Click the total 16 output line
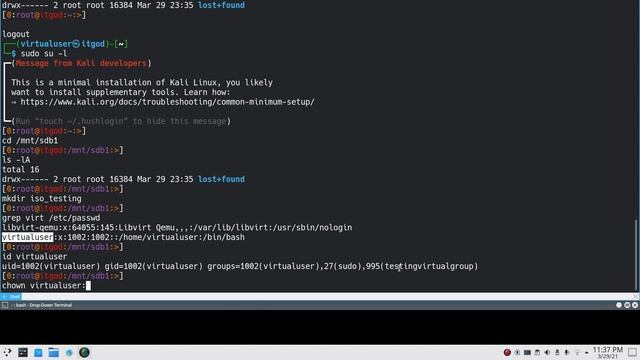 (x=21, y=170)
